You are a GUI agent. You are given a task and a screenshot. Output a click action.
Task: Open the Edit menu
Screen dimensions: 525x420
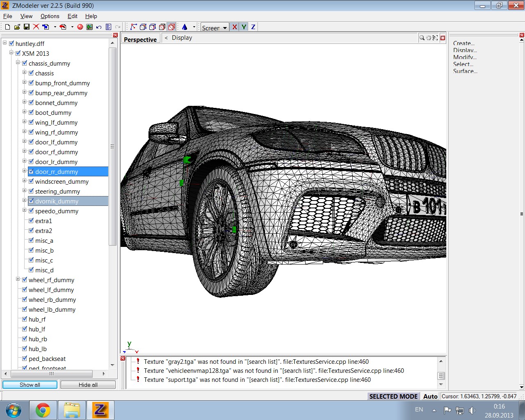click(x=72, y=16)
